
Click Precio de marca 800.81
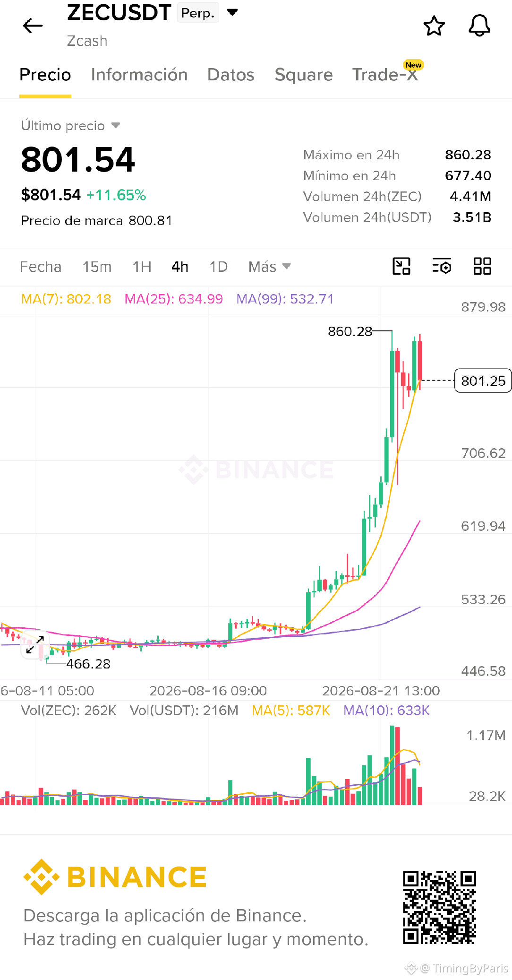(x=97, y=221)
